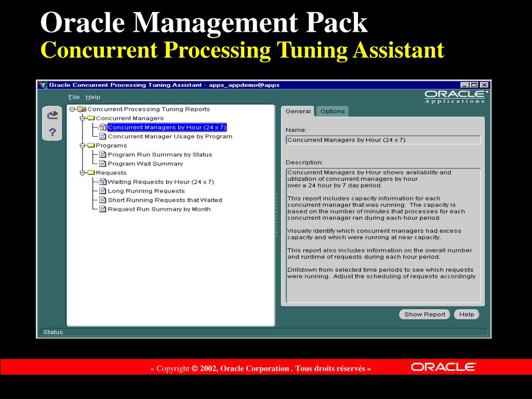Click the Help button beside Show Report
This screenshot has height=399, width=532.
click(467, 314)
